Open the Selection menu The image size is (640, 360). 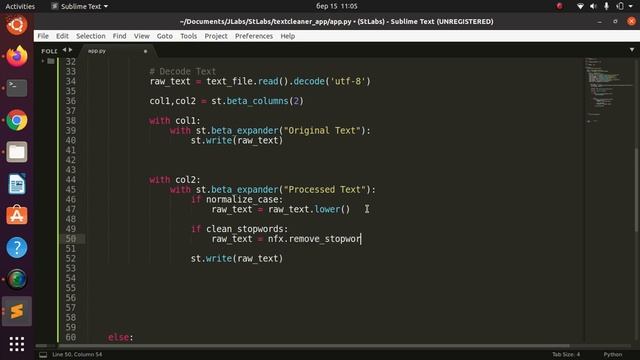coord(91,36)
